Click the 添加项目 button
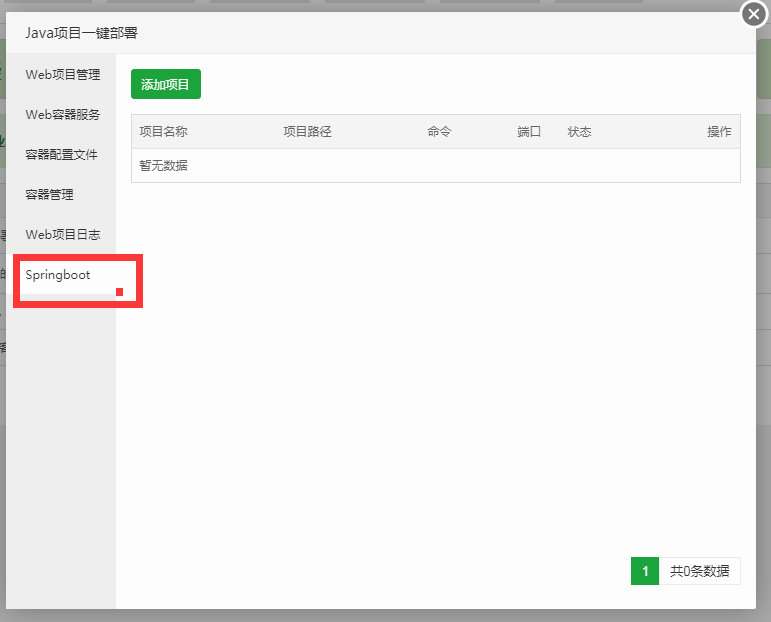Image resolution: width=771 pixels, height=622 pixels. pos(166,84)
